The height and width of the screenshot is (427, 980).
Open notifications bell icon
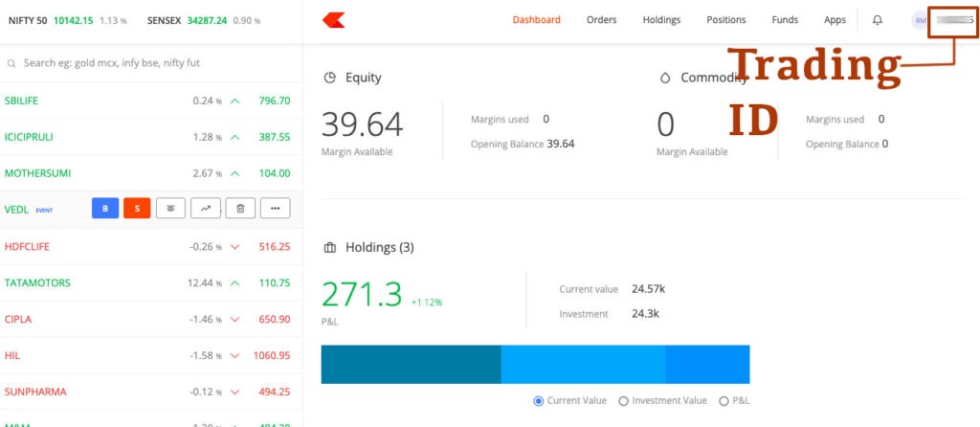(x=878, y=20)
